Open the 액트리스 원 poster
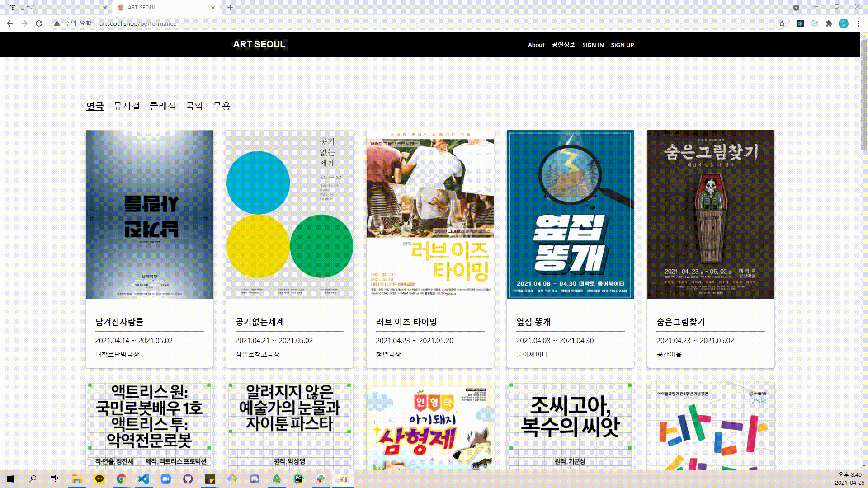The width and height of the screenshot is (868, 488). (149, 426)
